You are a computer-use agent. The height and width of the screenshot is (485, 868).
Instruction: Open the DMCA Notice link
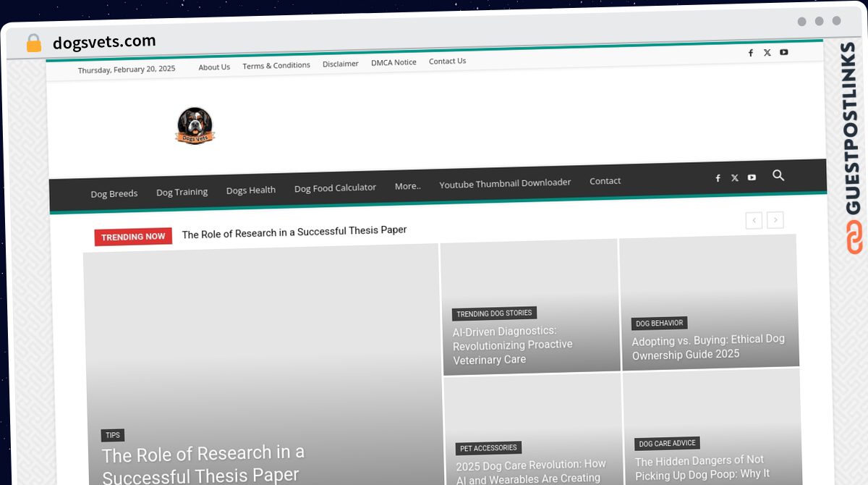click(393, 62)
